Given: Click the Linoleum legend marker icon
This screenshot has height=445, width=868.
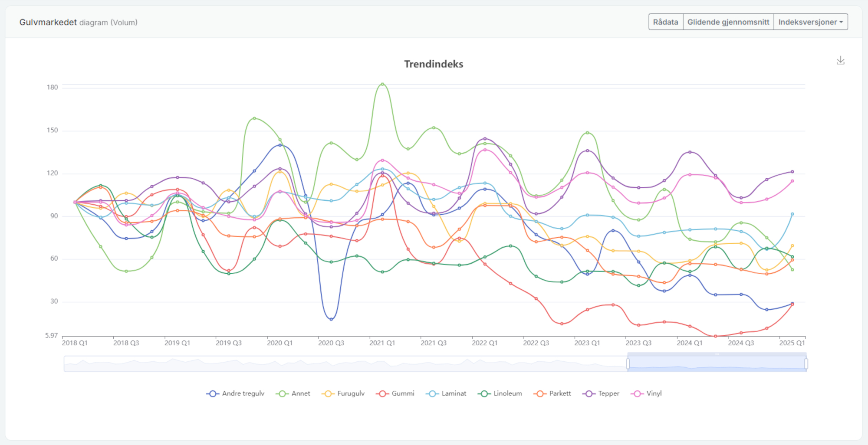Looking at the screenshot, I should tap(484, 394).
